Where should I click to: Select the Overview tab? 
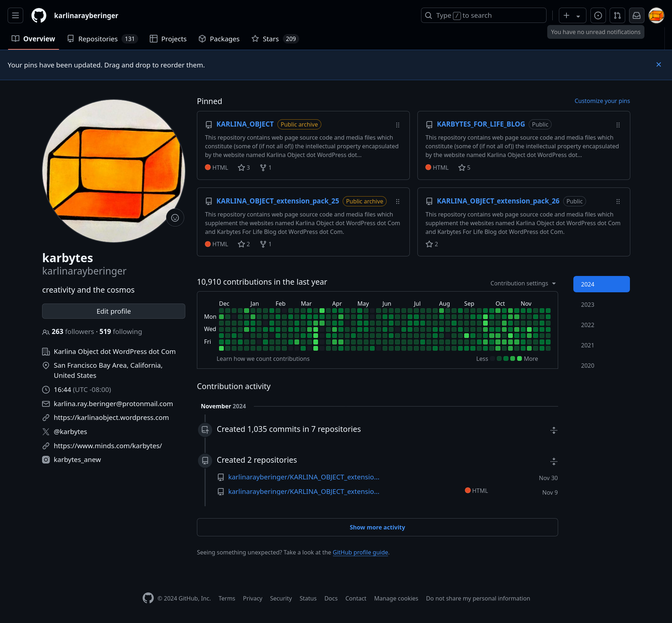[x=33, y=39]
